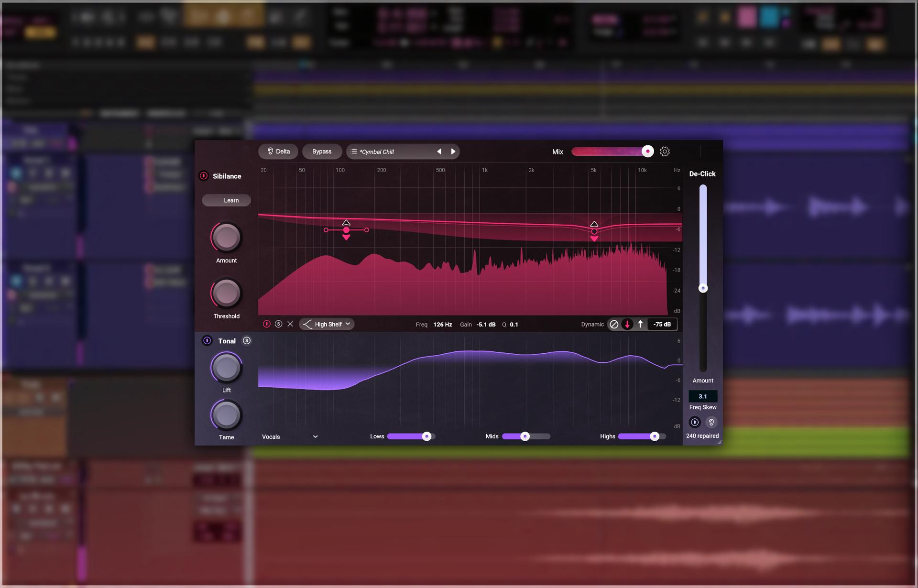The image size is (918, 588).
Task: Click the upper triangle above the 126 Hz node
Action: click(346, 223)
